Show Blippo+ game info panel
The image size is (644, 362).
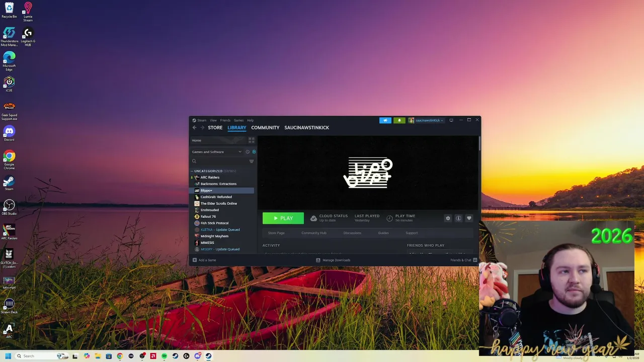click(458, 218)
